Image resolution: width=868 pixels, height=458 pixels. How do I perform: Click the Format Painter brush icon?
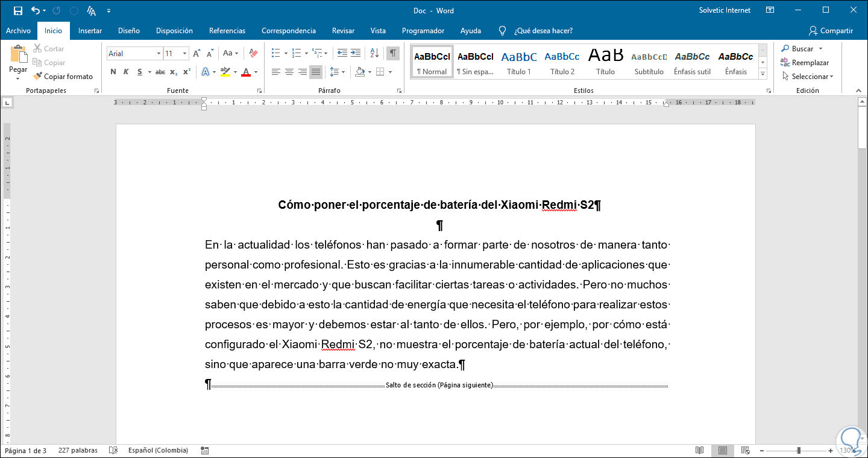38,77
